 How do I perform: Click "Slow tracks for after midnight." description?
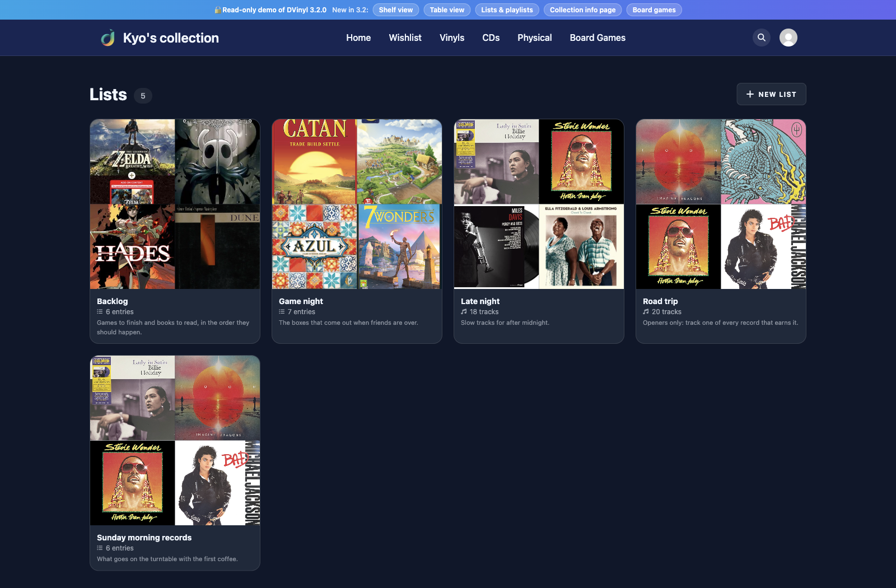pyautogui.click(x=505, y=323)
